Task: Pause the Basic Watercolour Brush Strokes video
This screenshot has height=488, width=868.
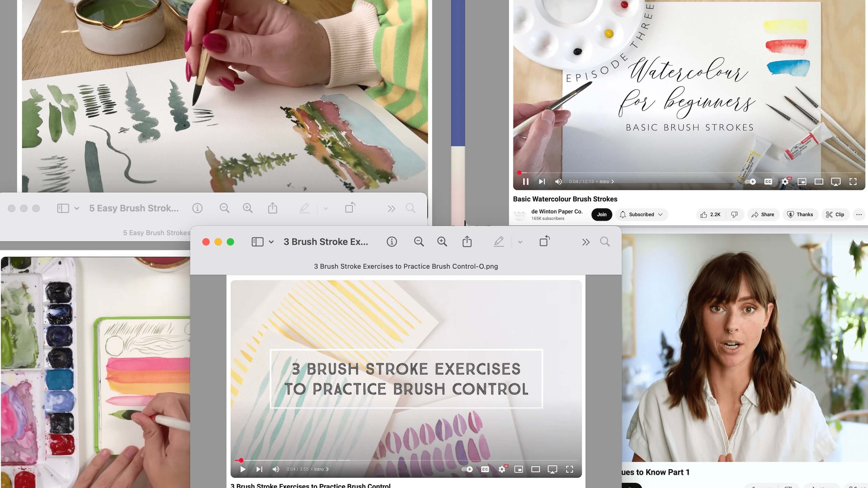Action: pos(525,182)
